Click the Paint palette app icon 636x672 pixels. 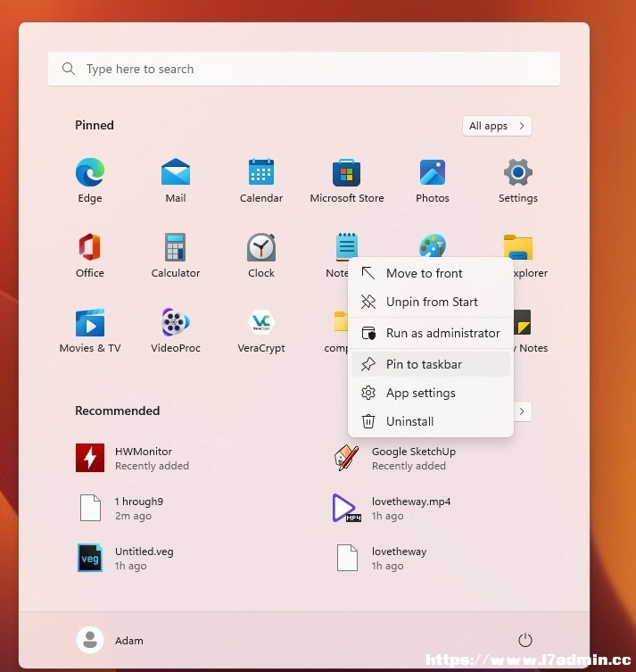tap(433, 245)
